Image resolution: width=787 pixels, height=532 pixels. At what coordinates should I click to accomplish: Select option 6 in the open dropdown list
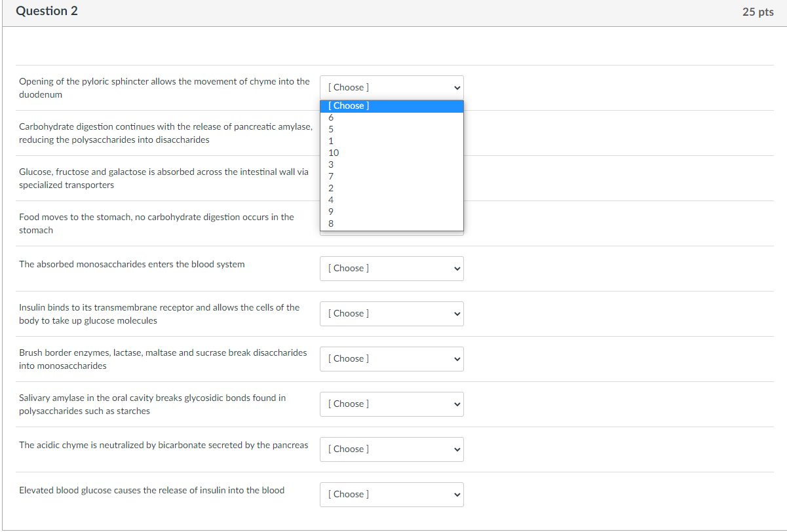[391, 117]
